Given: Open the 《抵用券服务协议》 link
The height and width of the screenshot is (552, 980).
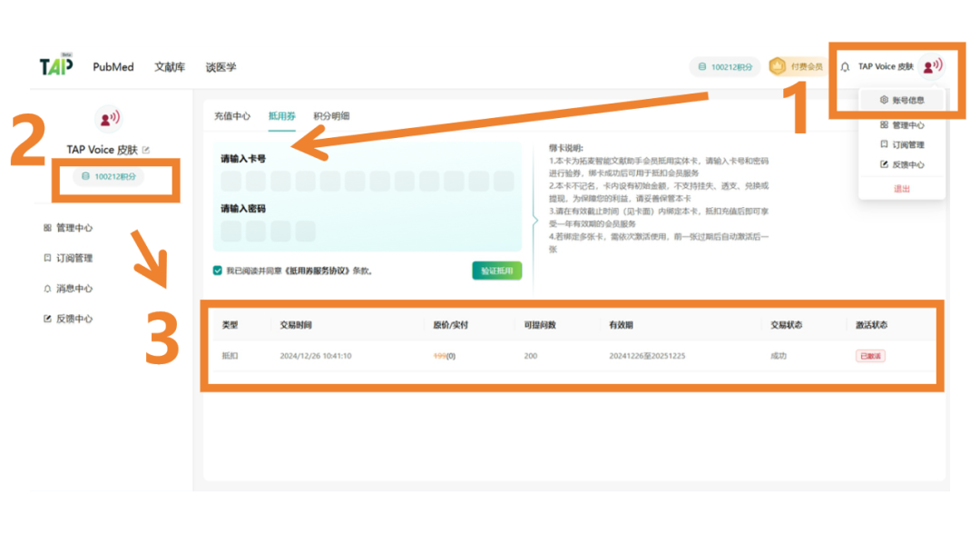Looking at the screenshot, I should [318, 271].
